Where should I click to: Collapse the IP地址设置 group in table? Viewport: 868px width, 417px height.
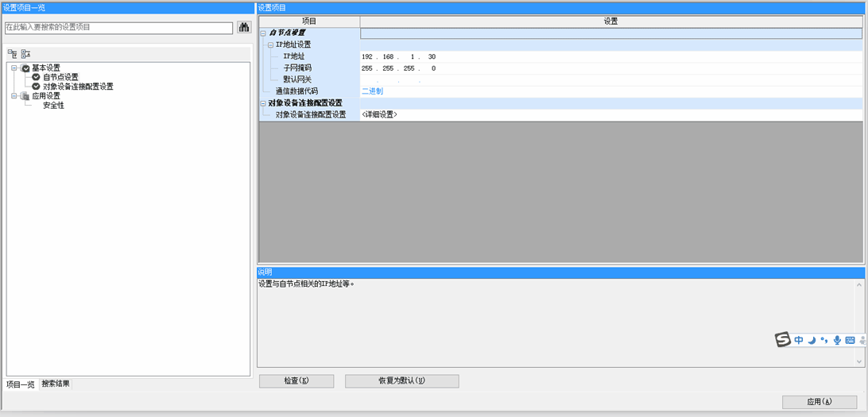(x=270, y=45)
